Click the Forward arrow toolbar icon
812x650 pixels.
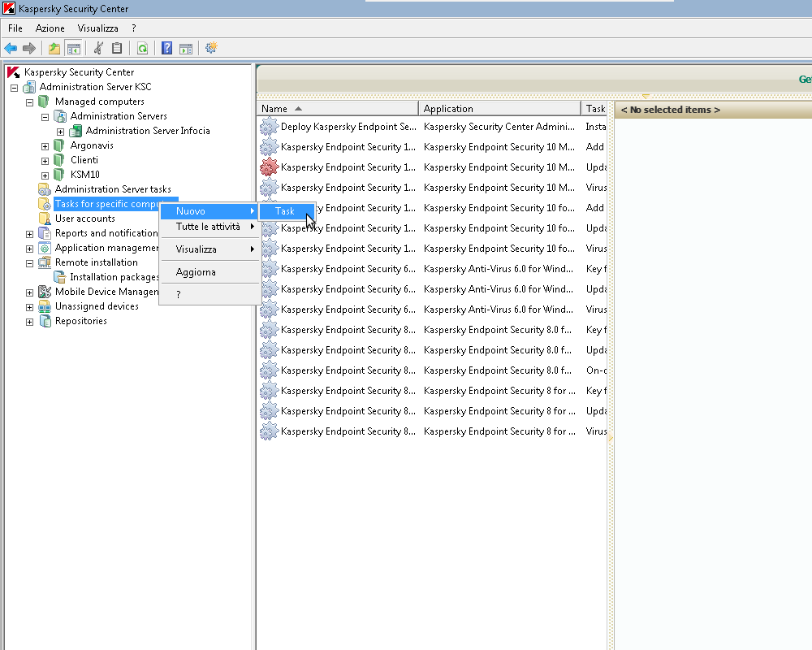tap(29, 49)
